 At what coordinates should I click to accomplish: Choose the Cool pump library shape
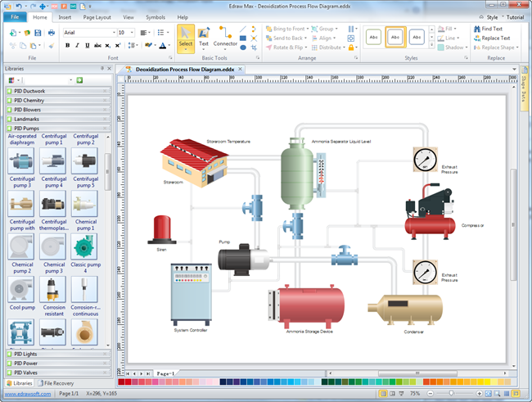[x=21, y=289]
